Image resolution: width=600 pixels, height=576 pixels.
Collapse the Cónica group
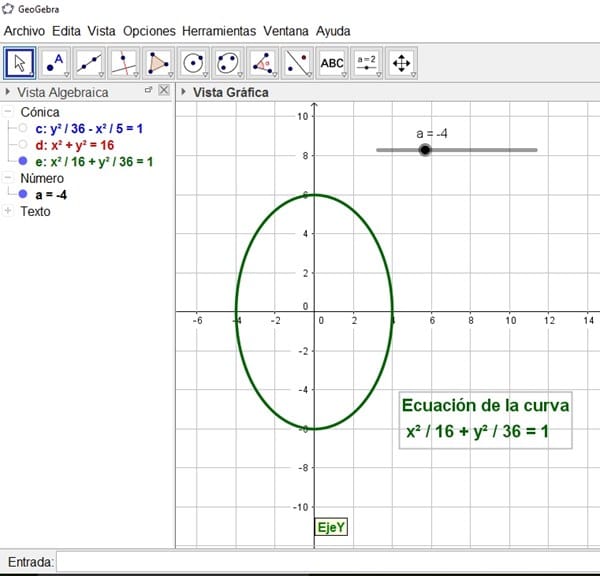pyautogui.click(x=9, y=113)
